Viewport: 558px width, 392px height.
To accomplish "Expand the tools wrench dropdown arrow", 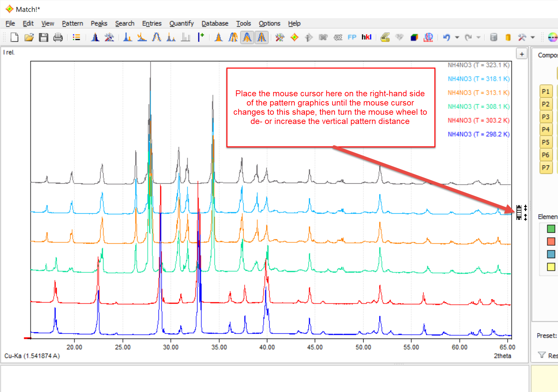I will [533, 37].
